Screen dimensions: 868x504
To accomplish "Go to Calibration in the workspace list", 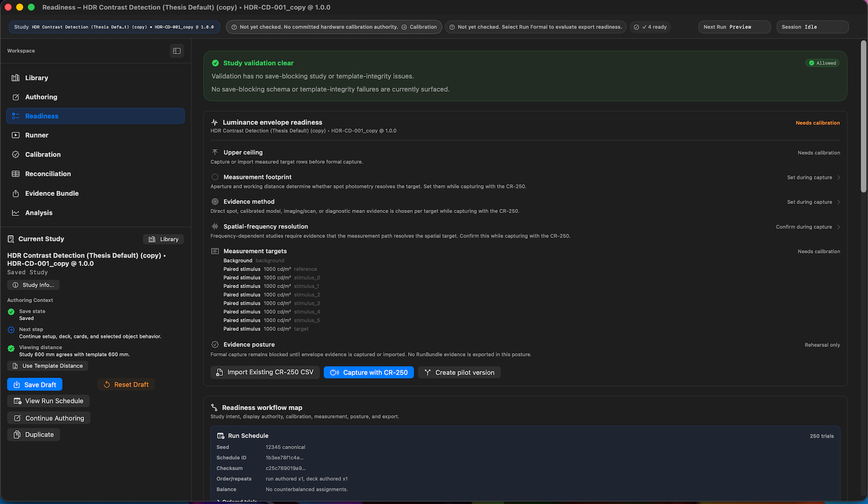I will coord(95,155).
